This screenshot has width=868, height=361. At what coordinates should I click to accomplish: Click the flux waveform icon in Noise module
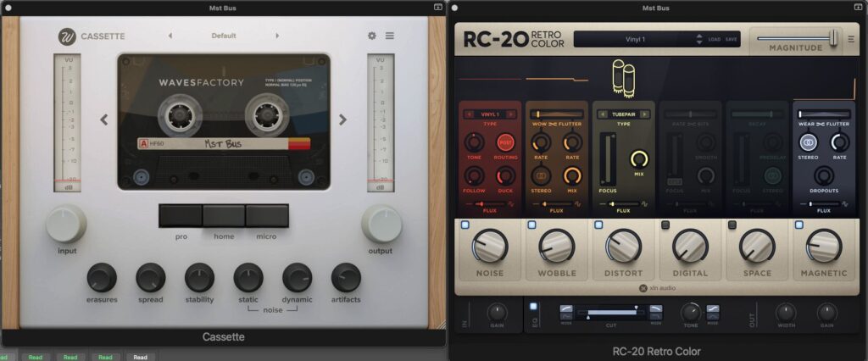click(509, 203)
